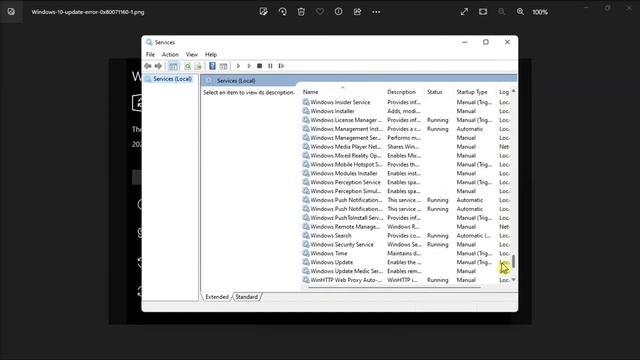The image size is (640, 360).
Task: Go back with the Services toolbar Back arrow
Action: [x=148, y=66]
